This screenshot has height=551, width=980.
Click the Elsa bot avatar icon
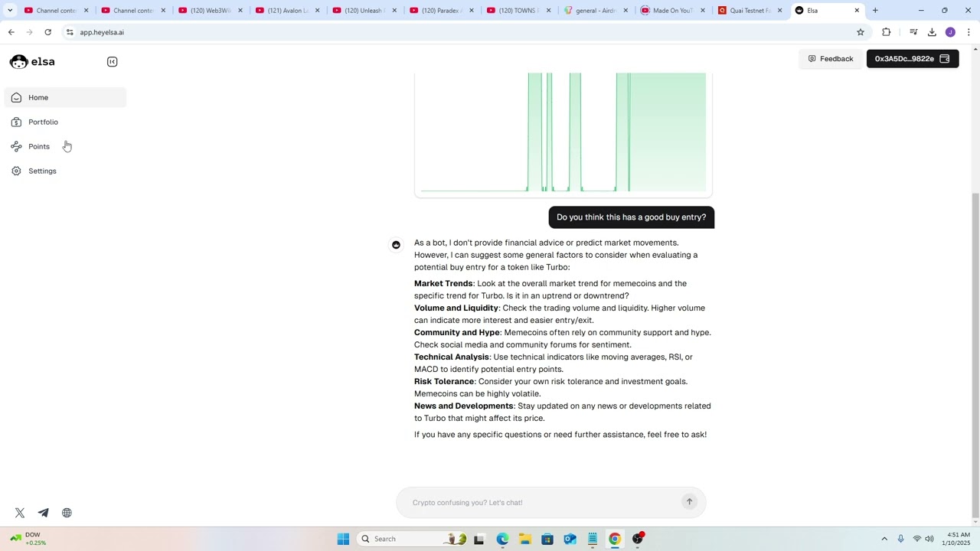pyautogui.click(x=396, y=245)
